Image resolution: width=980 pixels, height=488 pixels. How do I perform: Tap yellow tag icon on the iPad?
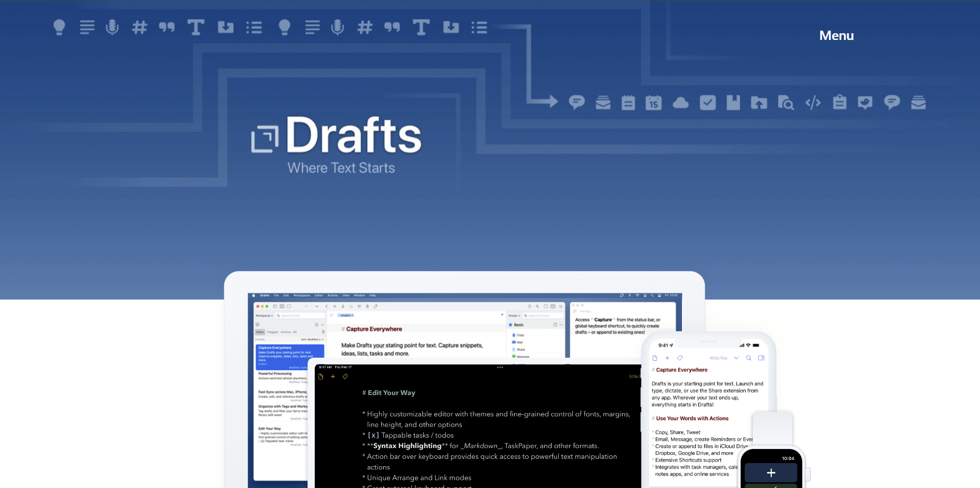pos(345,376)
